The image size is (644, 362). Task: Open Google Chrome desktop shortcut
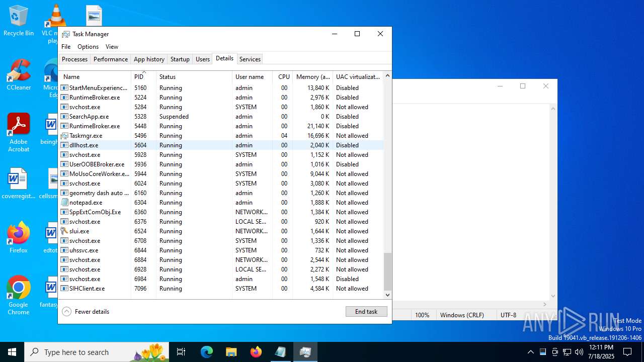19,296
